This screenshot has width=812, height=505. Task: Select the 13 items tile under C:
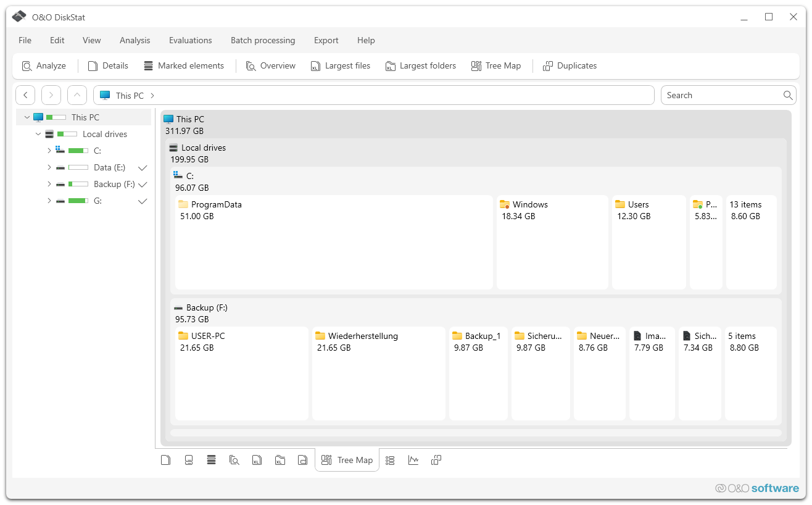[x=752, y=242]
